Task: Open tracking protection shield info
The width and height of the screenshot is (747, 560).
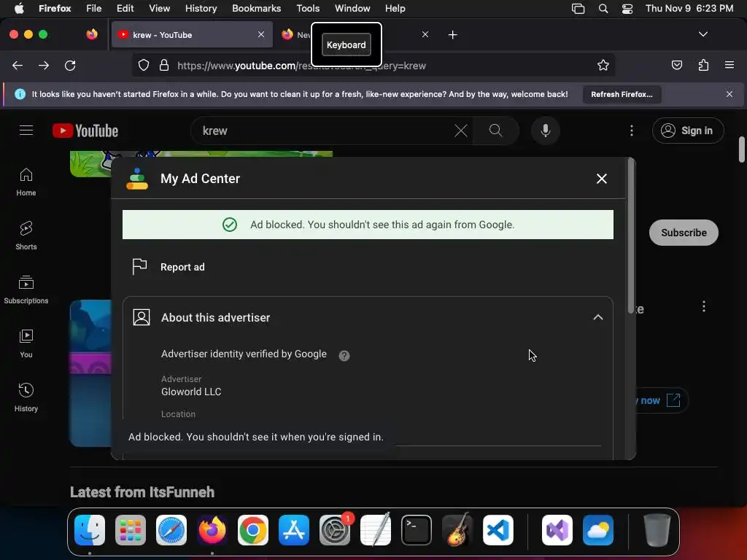Action: [x=144, y=66]
